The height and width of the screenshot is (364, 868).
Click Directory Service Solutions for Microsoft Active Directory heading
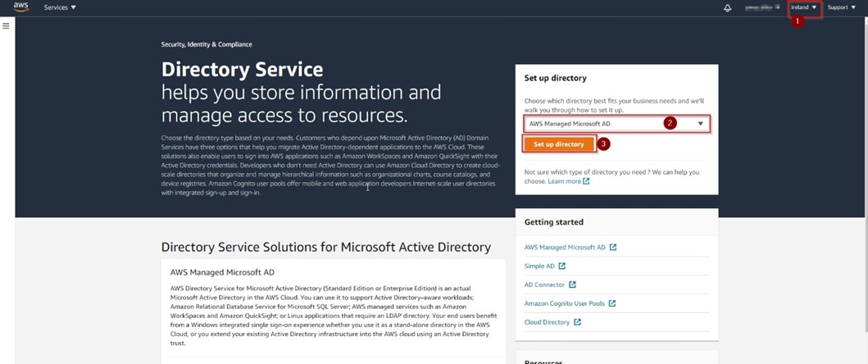click(x=325, y=247)
